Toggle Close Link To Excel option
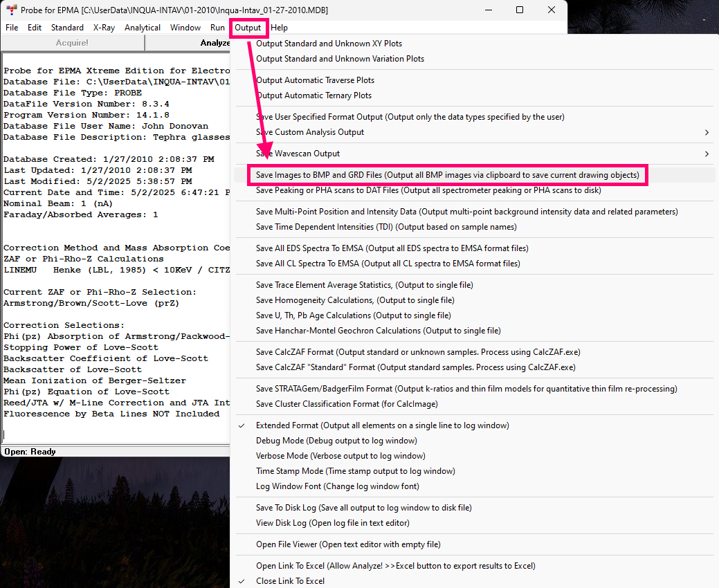 pyautogui.click(x=290, y=581)
